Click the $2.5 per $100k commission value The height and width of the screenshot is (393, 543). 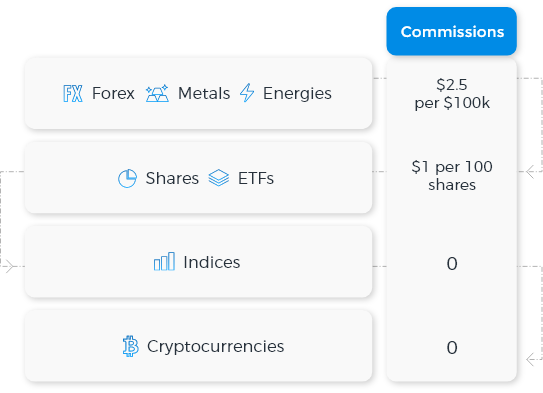click(x=452, y=94)
